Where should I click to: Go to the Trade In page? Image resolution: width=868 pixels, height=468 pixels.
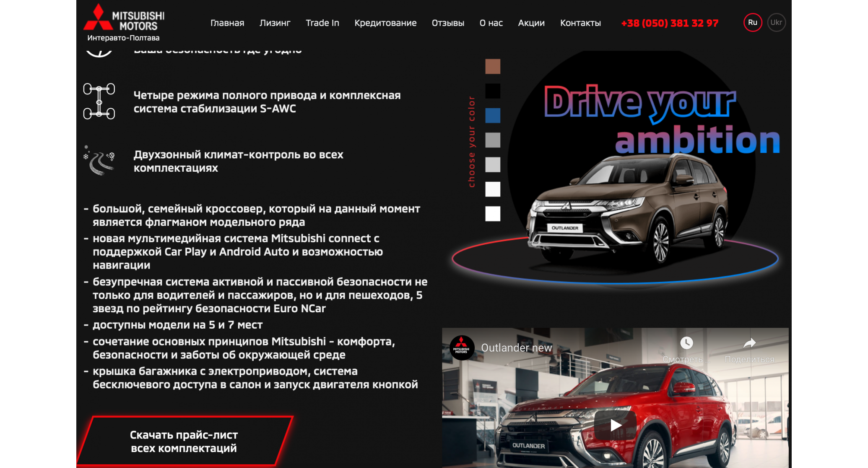[322, 23]
